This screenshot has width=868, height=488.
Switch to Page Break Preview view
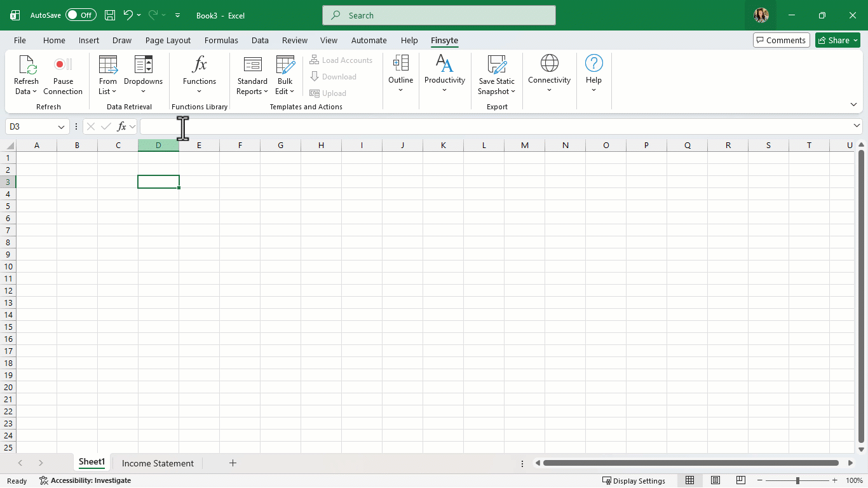point(740,480)
